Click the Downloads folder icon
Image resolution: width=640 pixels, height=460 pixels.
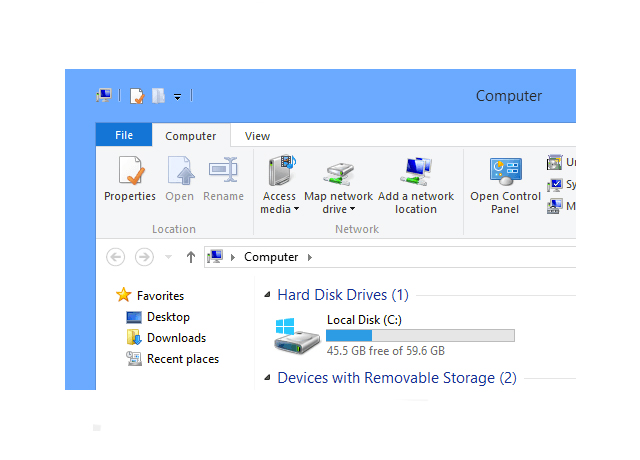coord(134,338)
